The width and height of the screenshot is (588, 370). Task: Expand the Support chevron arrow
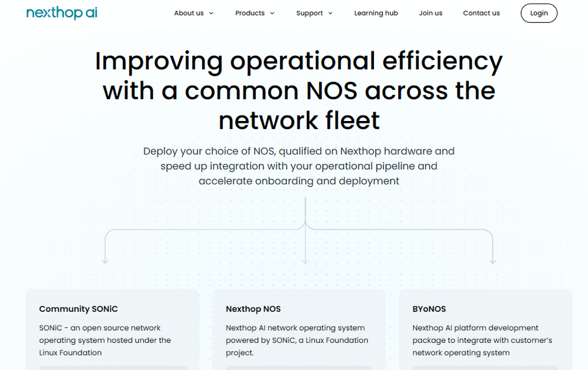[x=330, y=13]
